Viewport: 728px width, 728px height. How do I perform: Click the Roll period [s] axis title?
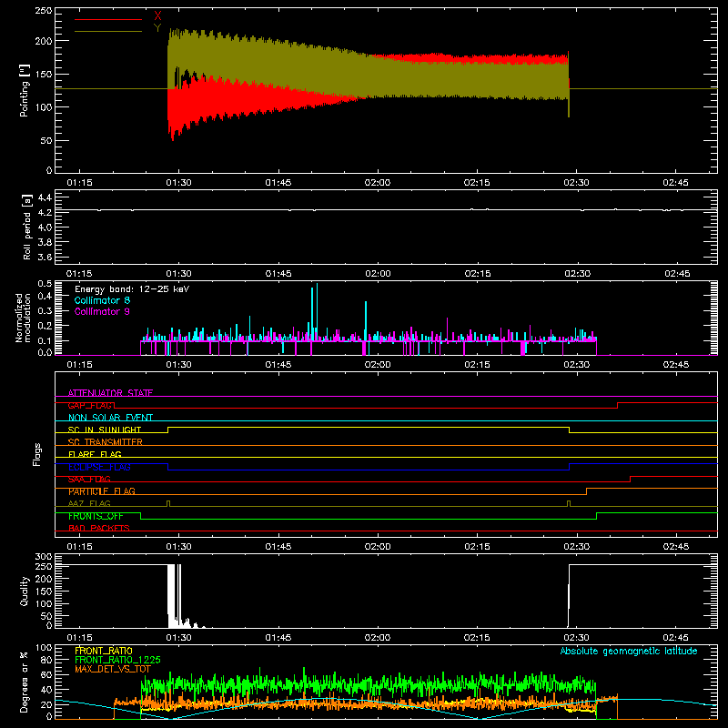pos(26,227)
